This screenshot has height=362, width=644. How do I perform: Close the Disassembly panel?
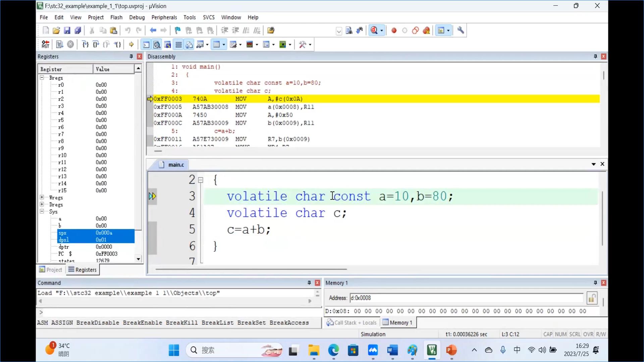point(603,57)
